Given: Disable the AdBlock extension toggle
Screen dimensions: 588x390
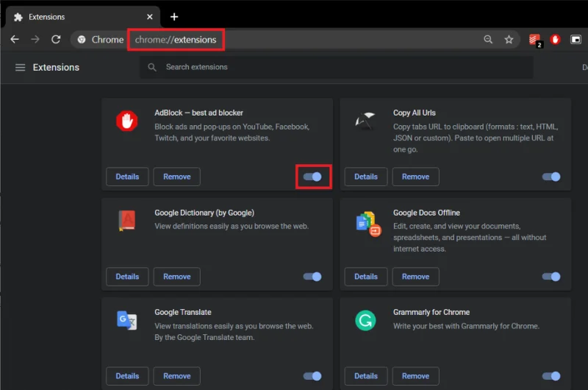Looking at the screenshot, I should click(312, 177).
